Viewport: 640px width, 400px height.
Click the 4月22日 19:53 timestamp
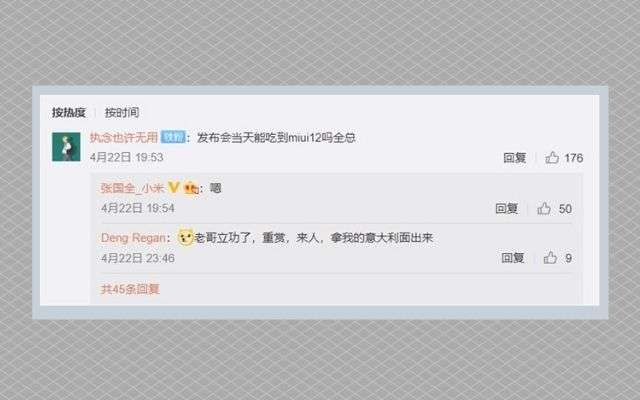pyautogui.click(x=127, y=157)
